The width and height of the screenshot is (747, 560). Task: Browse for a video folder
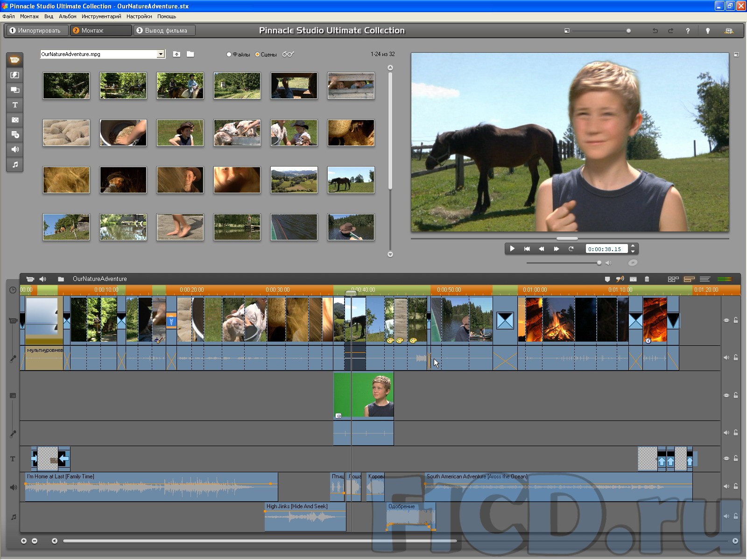(190, 54)
